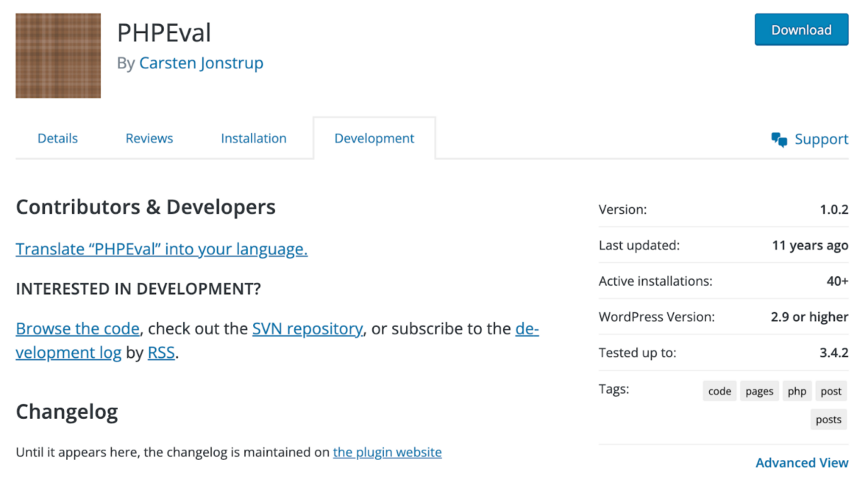868x485 pixels.
Task: Click the pages tag
Action: pos(759,390)
